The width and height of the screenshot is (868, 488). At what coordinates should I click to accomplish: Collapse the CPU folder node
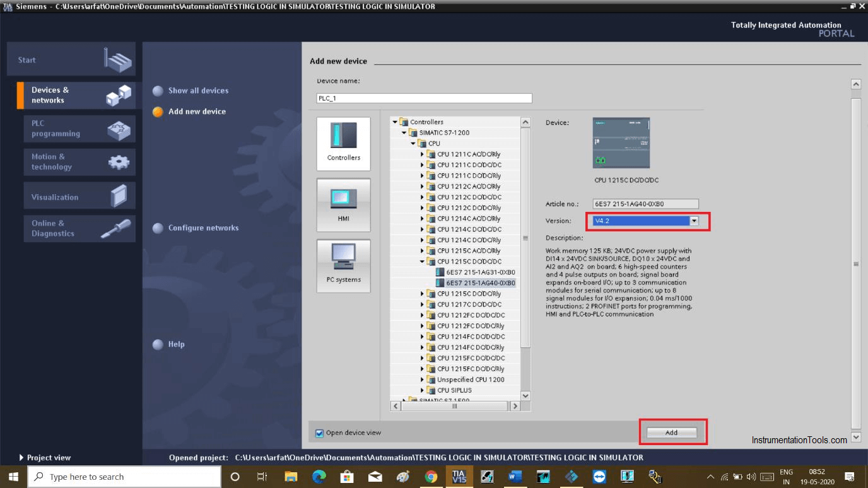click(x=413, y=144)
